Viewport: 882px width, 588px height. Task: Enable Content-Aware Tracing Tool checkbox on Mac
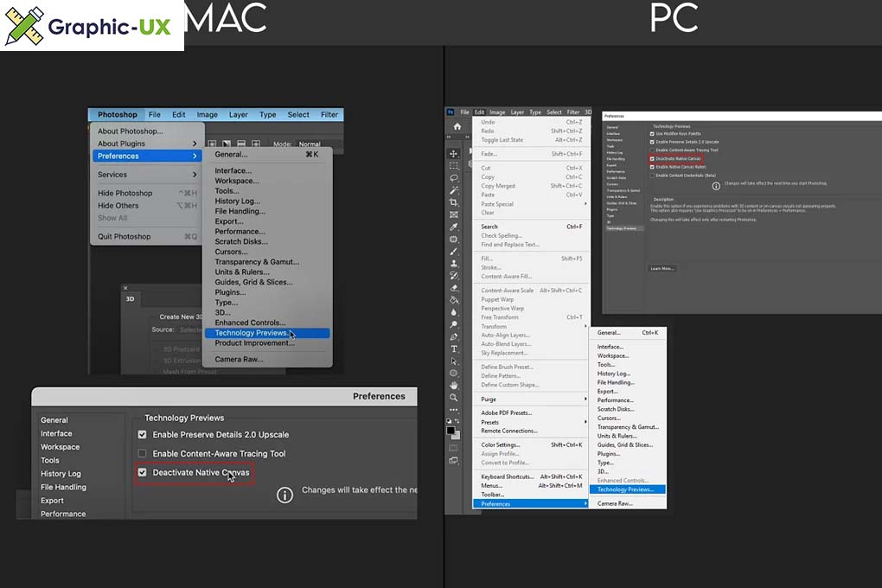[x=143, y=454]
